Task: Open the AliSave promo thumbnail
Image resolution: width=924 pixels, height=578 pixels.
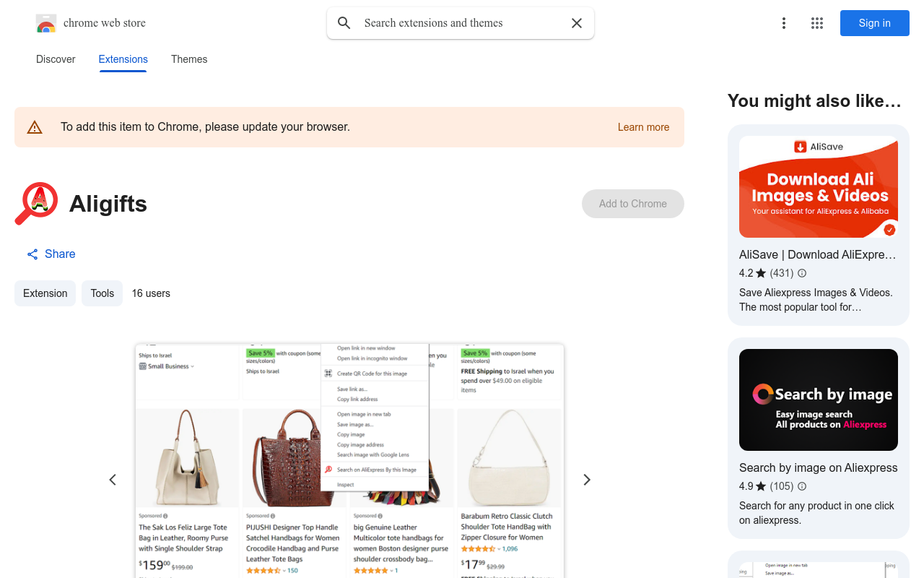Action: (819, 186)
